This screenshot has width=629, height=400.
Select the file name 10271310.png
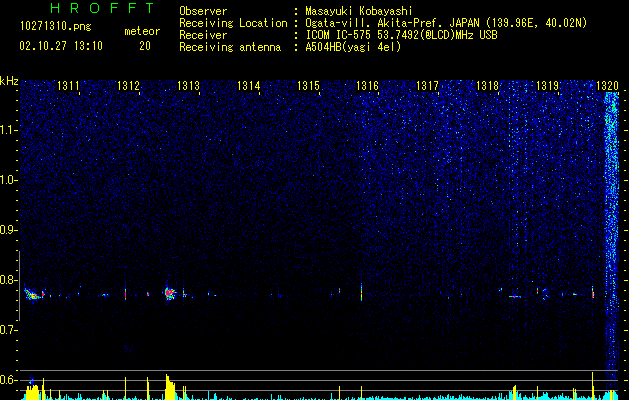tap(56, 27)
